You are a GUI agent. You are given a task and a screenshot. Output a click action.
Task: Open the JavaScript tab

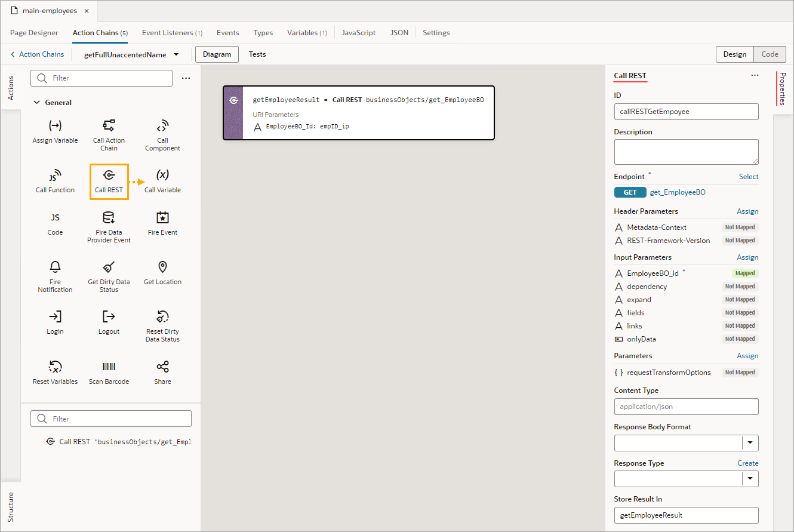tap(358, 33)
